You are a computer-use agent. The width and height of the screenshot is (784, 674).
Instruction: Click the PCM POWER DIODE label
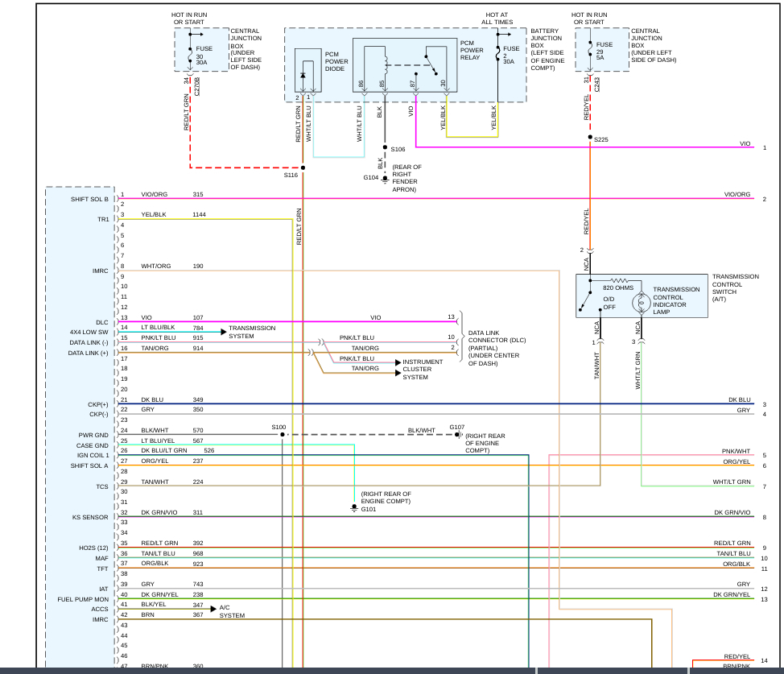click(336, 61)
